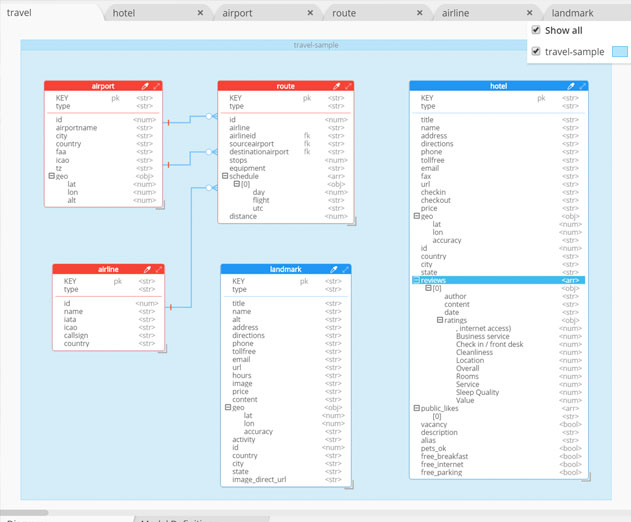The width and height of the screenshot is (631, 522).
Task: Collapse the ratings object in hotel table
Action: [440, 320]
